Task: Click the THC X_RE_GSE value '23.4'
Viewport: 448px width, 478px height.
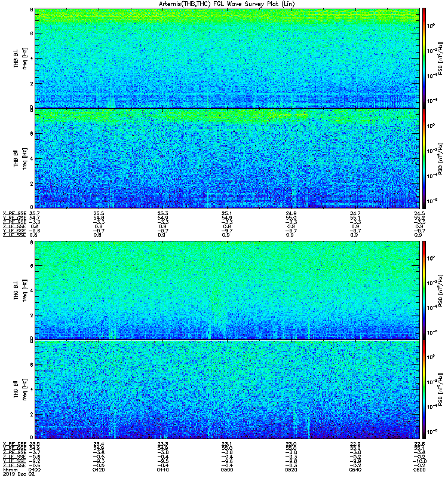Action: point(99,444)
